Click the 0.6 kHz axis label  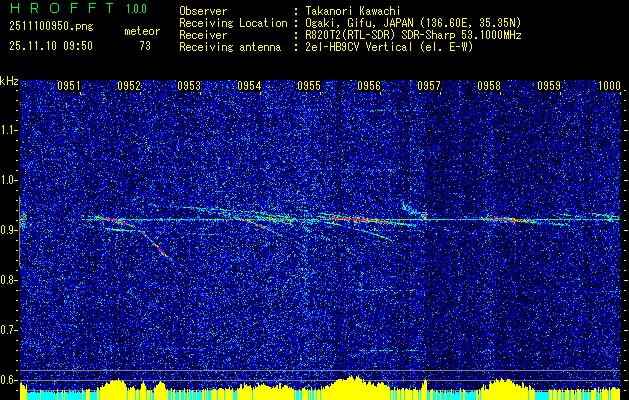(x=8, y=380)
